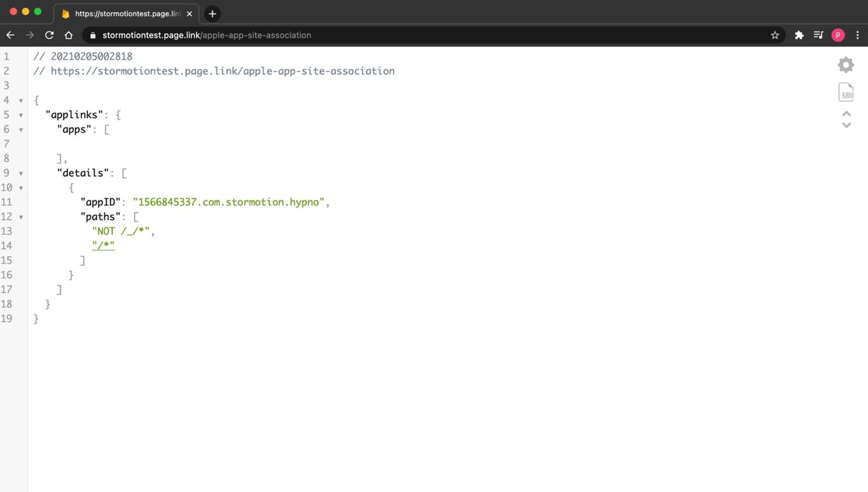Reload the current page

point(49,35)
